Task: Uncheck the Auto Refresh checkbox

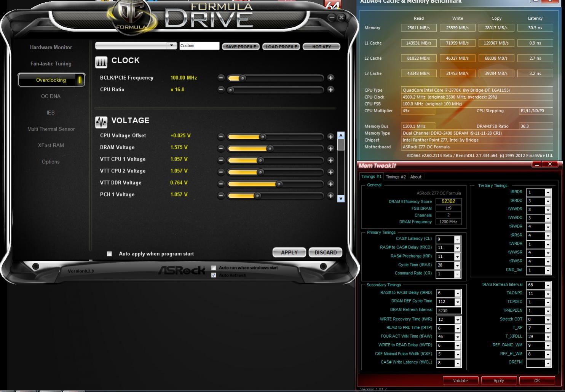Action: 214,275
